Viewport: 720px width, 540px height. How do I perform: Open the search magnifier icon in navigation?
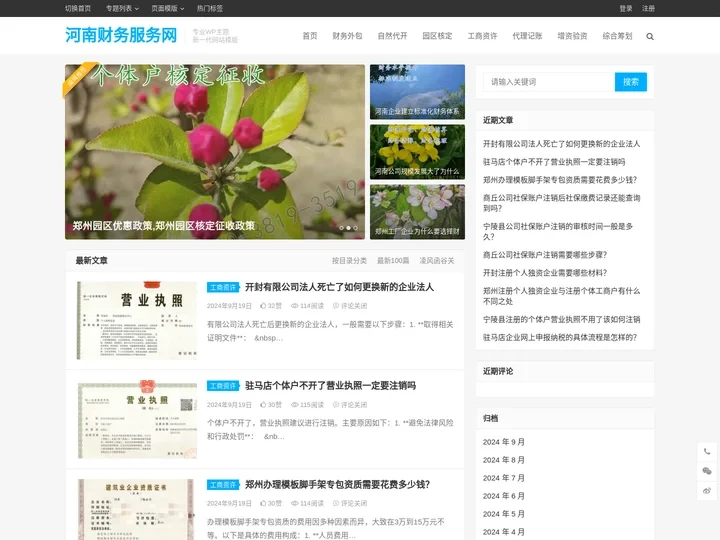[x=650, y=36]
